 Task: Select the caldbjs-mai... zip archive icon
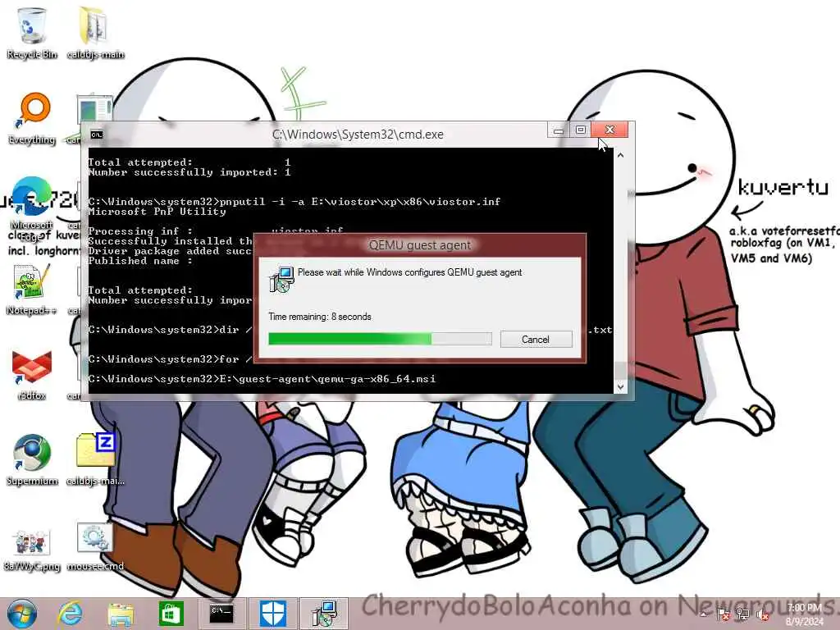coord(95,459)
